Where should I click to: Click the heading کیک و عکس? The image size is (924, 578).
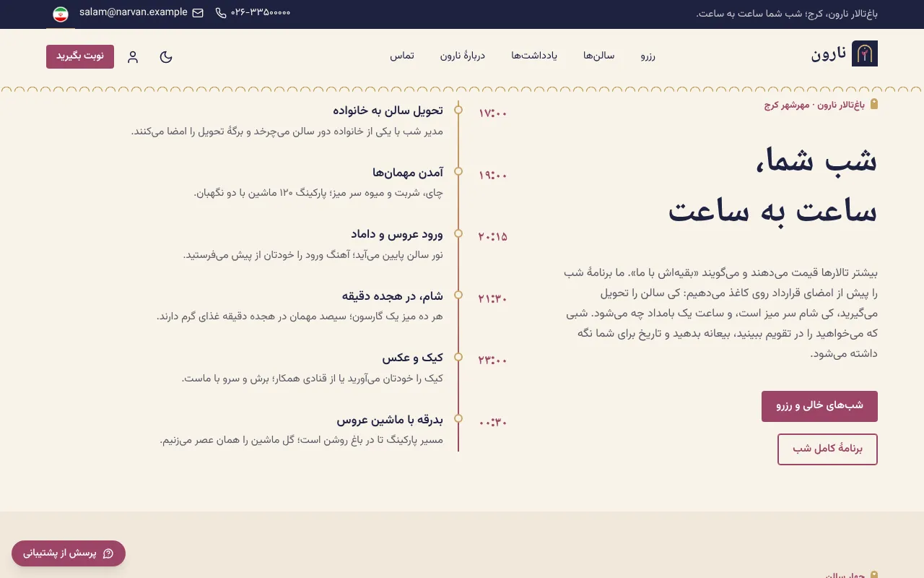pos(413,358)
